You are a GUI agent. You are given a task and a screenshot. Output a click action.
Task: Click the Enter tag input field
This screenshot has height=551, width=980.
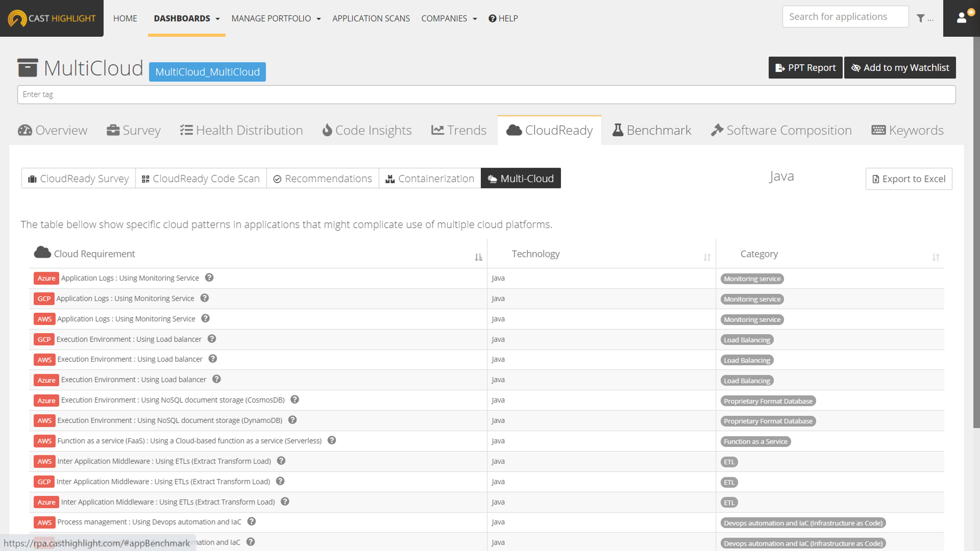coord(486,95)
